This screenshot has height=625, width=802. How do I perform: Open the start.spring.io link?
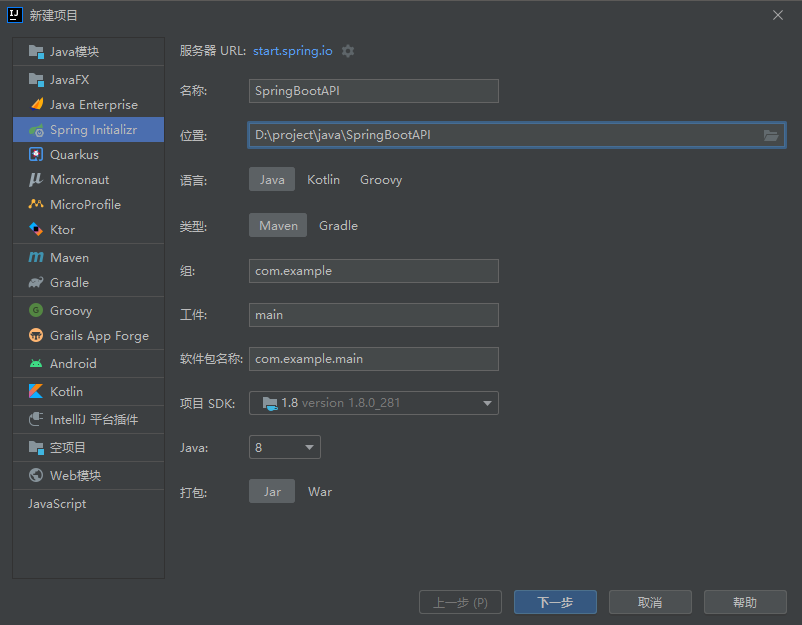click(293, 51)
